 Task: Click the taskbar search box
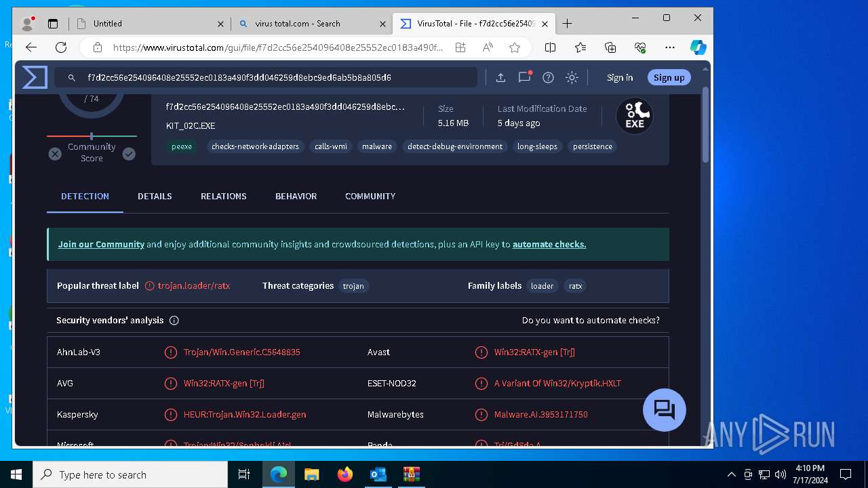pos(130,474)
